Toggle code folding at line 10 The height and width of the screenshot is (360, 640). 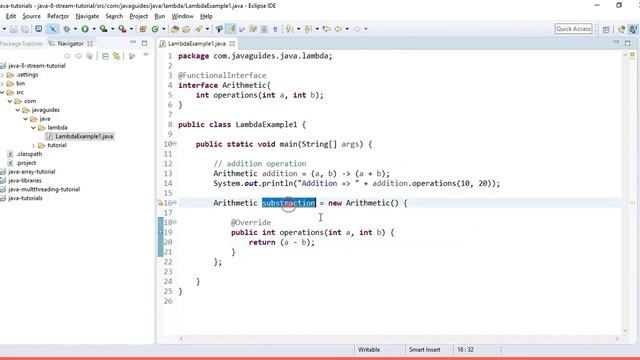175,144
